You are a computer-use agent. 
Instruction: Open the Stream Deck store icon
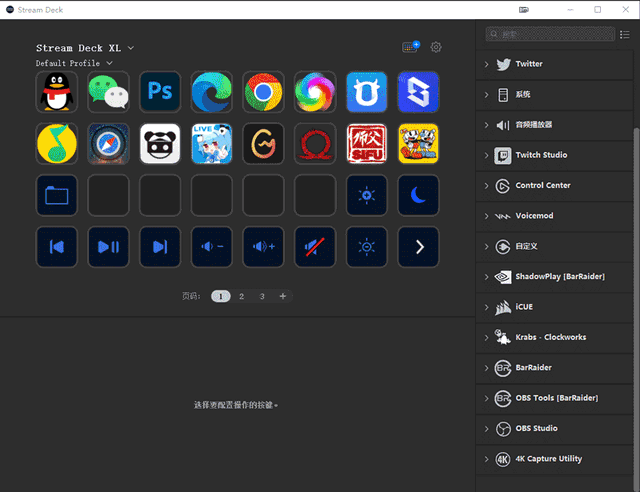[x=411, y=47]
